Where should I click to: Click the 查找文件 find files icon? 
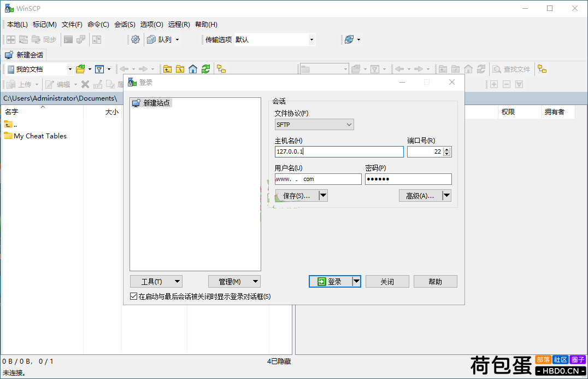497,69
